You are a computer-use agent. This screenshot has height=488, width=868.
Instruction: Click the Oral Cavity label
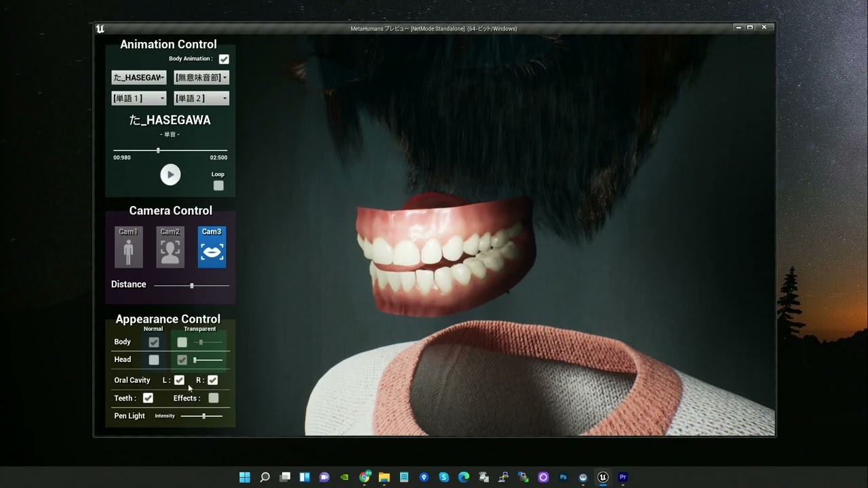click(x=132, y=380)
